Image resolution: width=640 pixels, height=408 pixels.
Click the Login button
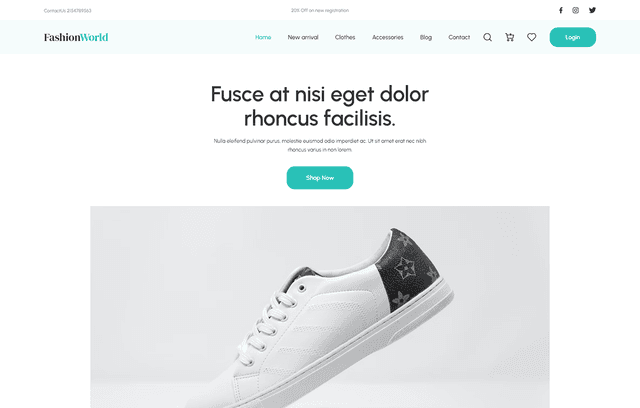pos(573,37)
